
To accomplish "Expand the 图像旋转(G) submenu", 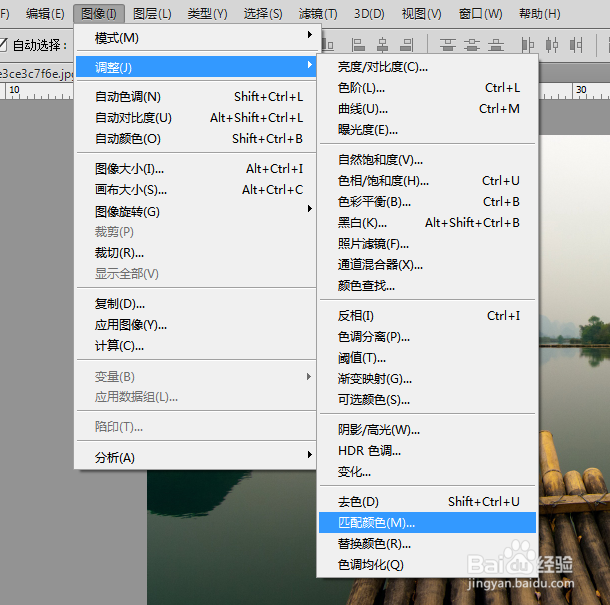I will 196,211.
